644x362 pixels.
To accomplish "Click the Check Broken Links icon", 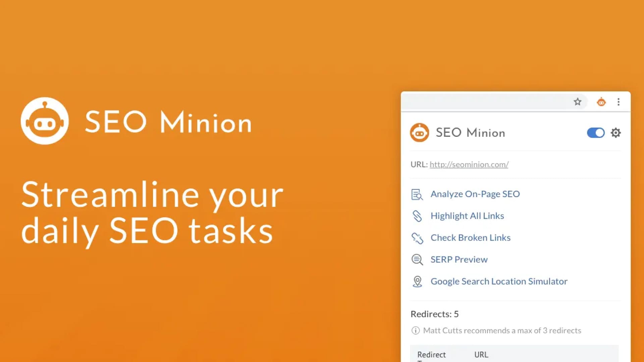I will pyautogui.click(x=417, y=237).
